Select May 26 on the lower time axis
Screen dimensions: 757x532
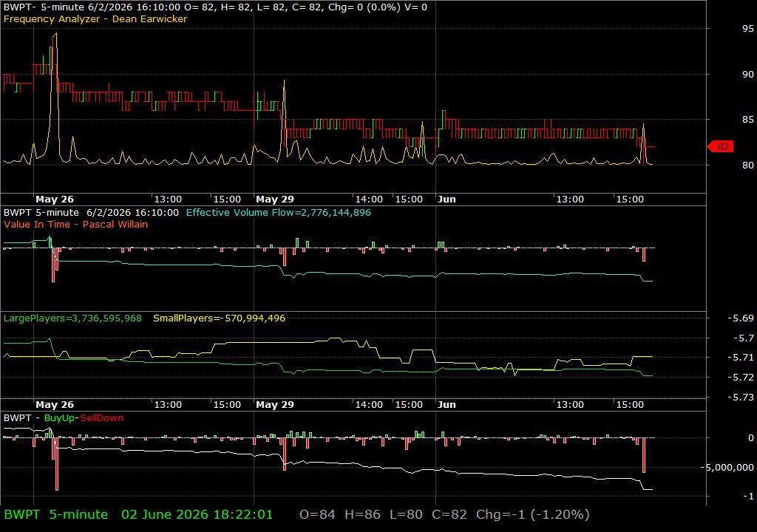pyautogui.click(x=55, y=405)
